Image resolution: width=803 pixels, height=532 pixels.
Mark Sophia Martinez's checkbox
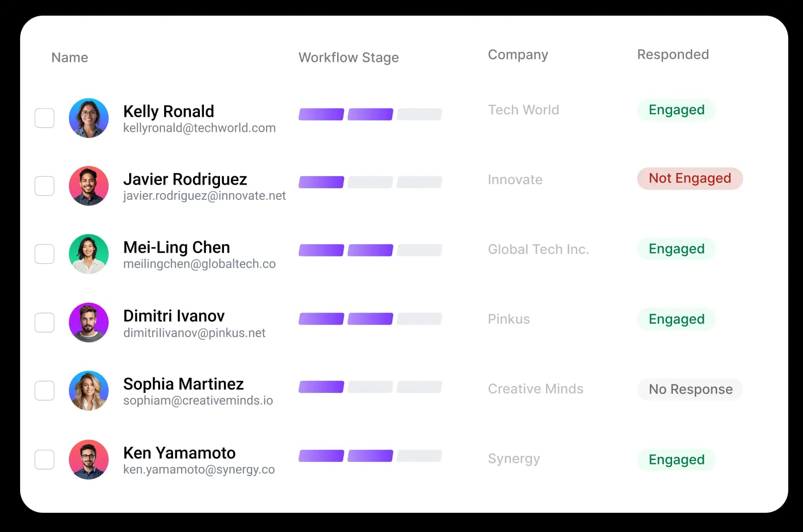coord(45,390)
